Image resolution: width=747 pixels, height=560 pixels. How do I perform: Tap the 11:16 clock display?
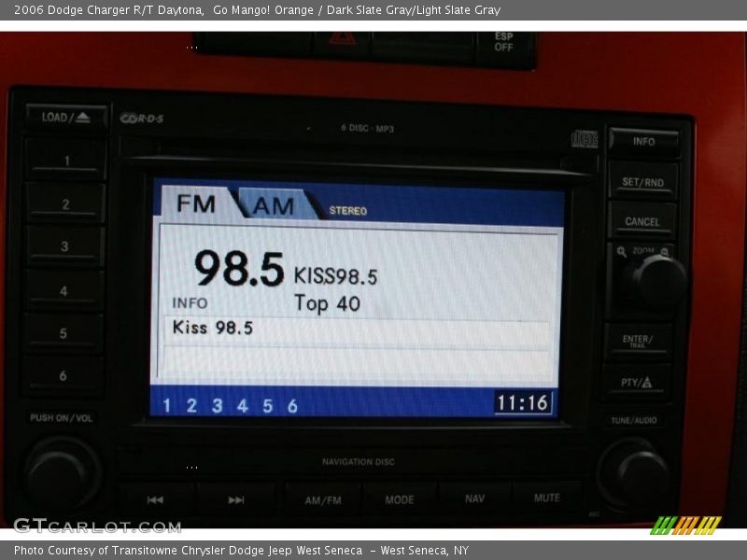(523, 403)
